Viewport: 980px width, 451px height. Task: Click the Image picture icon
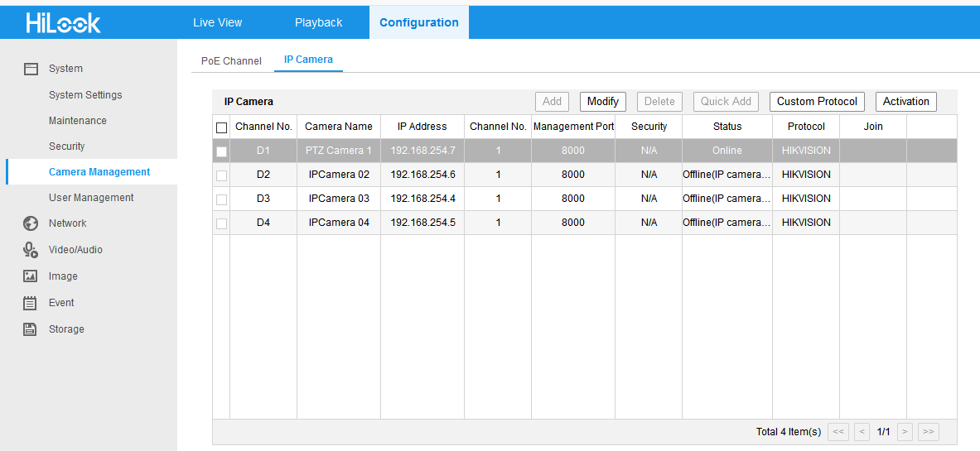tap(31, 276)
